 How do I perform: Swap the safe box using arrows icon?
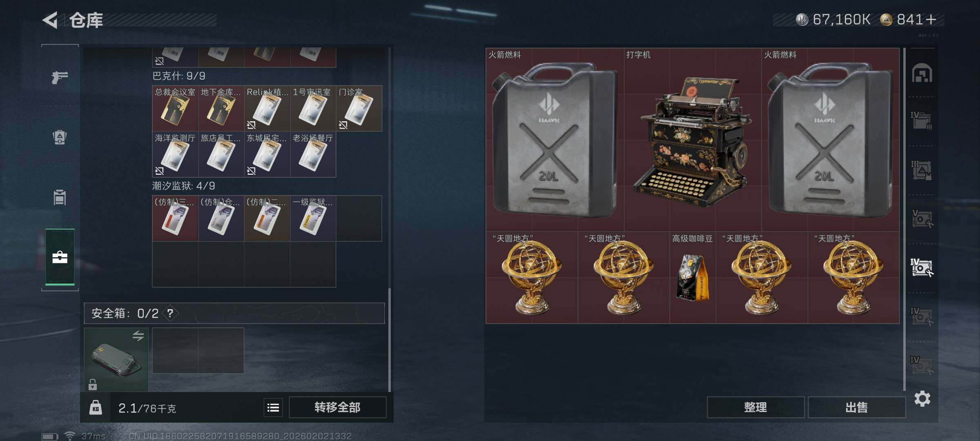click(x=138, y=336)
